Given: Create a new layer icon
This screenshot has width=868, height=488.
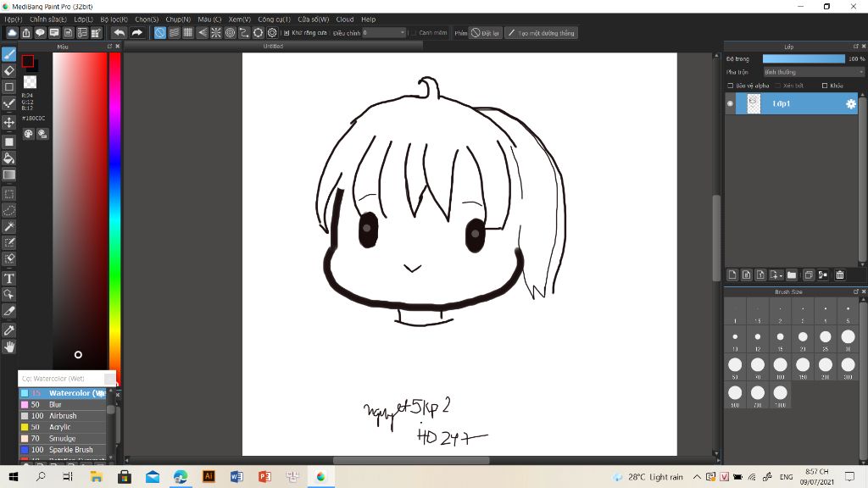Looking at the screenshot, I should coord(732,274).
